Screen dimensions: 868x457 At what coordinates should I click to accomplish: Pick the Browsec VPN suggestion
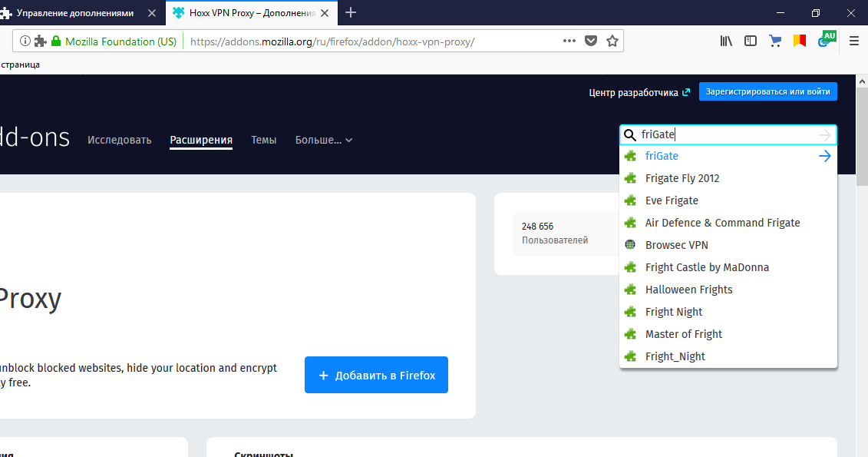click(728, 245)
